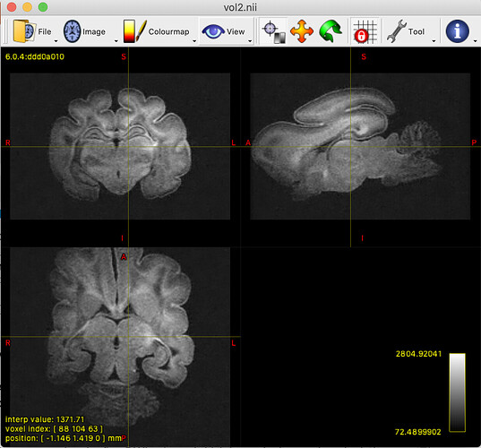481x448 pixels.
Task: Expand the File dropdown arrow
Action: point(56,41)
